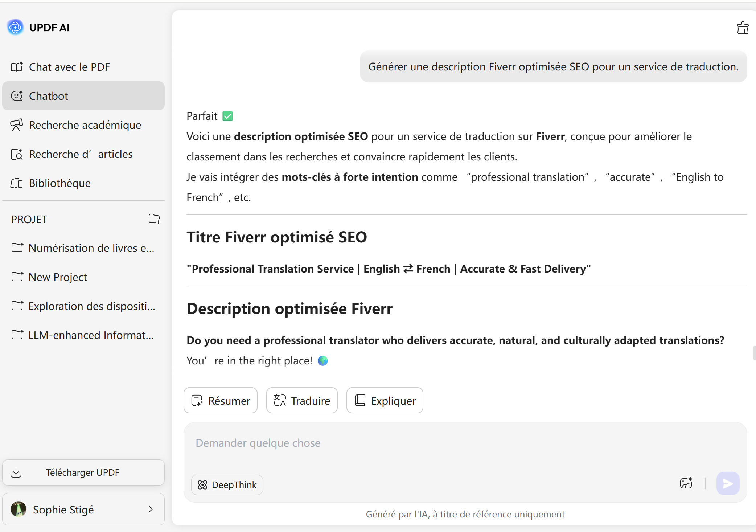This screenshot has height=532, width=756.
Task: Click the UPDF AI logo
Action: pos(15,28)
